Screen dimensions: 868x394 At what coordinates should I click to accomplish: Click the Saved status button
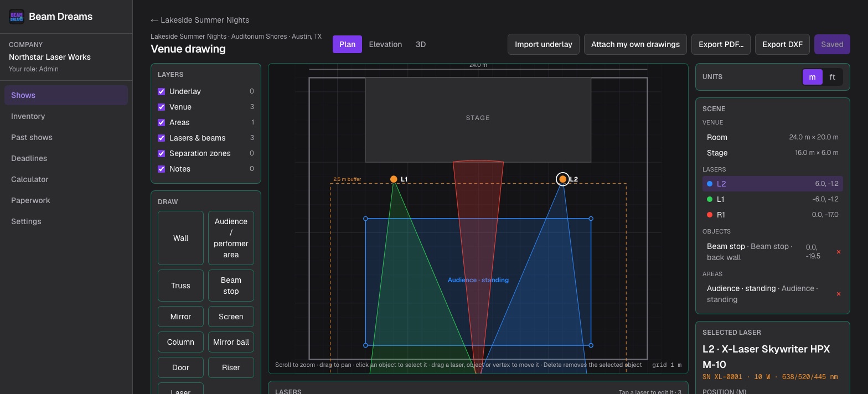pyautogui.click(x=832, y=44)
